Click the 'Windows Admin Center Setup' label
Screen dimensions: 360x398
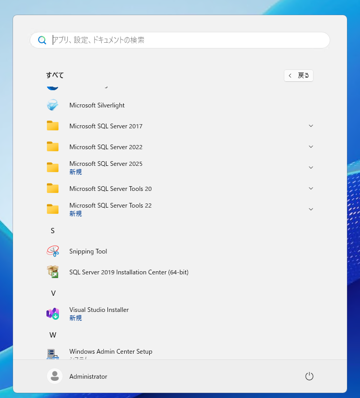tap(111, 351)
